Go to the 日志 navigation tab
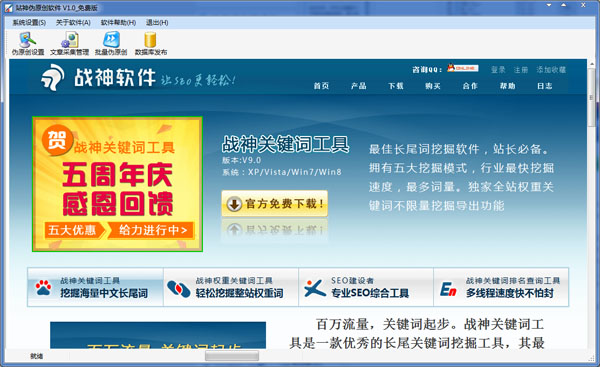 click(x=545, y=86)
